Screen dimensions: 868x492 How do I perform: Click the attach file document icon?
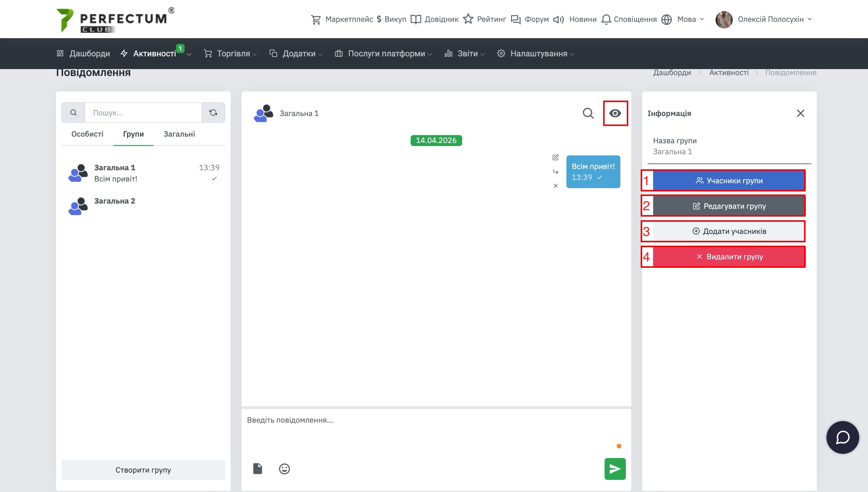coord(258,469)
